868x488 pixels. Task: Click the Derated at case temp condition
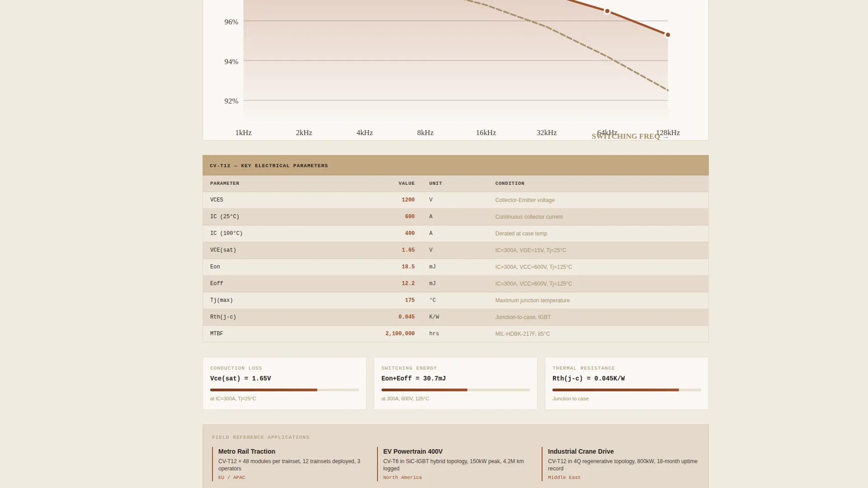[521, 234]
